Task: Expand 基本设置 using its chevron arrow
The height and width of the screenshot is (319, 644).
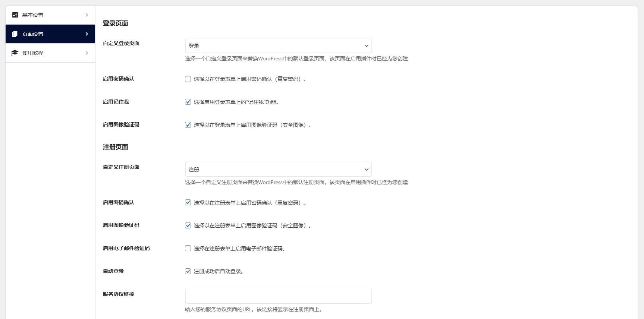Action: point(87,15)
